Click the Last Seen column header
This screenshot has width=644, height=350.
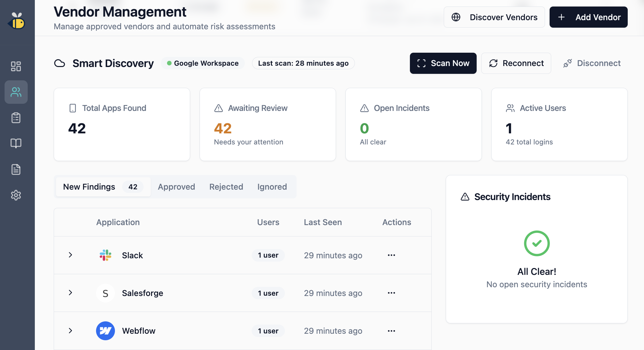click(323, 222)
